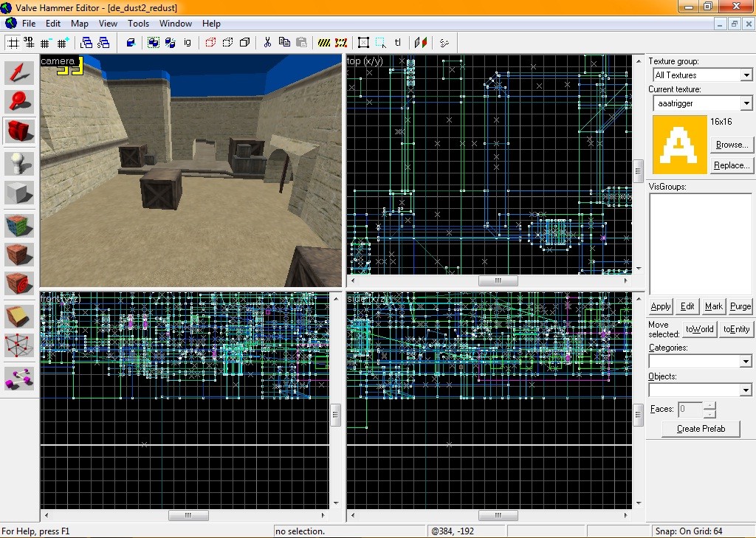Select the Selection arrow tool
756x538 pixels.
(20, 72)
